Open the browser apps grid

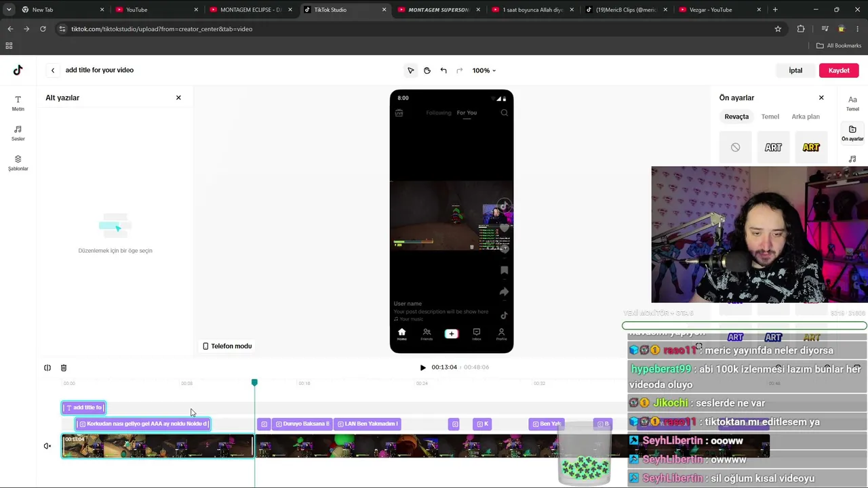[9, 45]
